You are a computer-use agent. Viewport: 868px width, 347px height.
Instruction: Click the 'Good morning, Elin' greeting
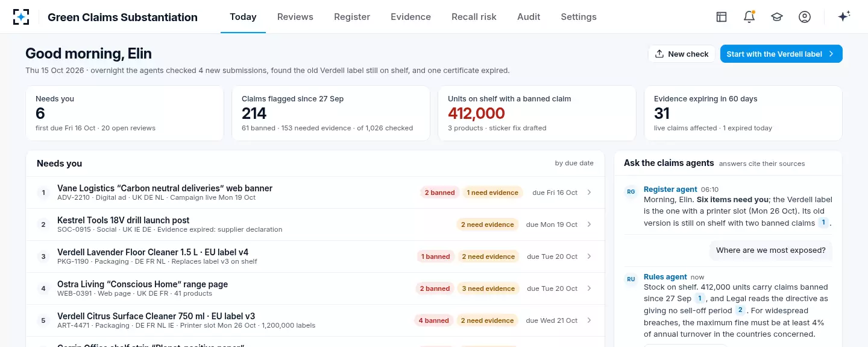point(89,54)
